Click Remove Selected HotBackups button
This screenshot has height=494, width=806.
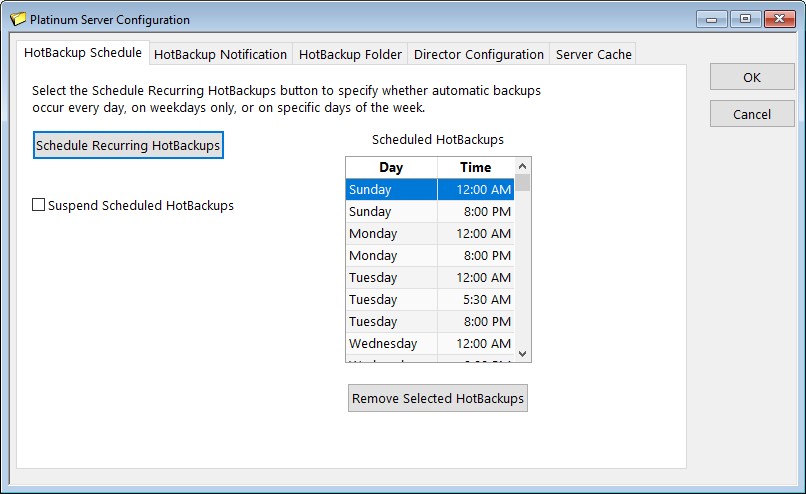[437, 398]
